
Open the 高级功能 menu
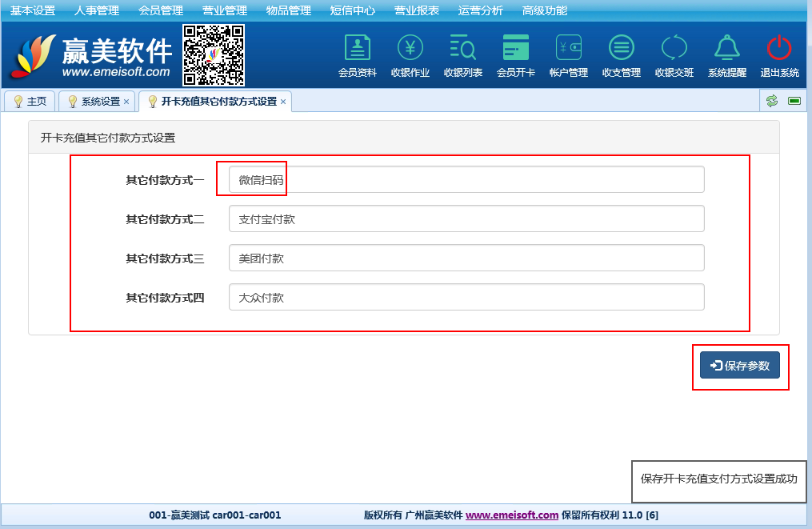coord(545,10)
